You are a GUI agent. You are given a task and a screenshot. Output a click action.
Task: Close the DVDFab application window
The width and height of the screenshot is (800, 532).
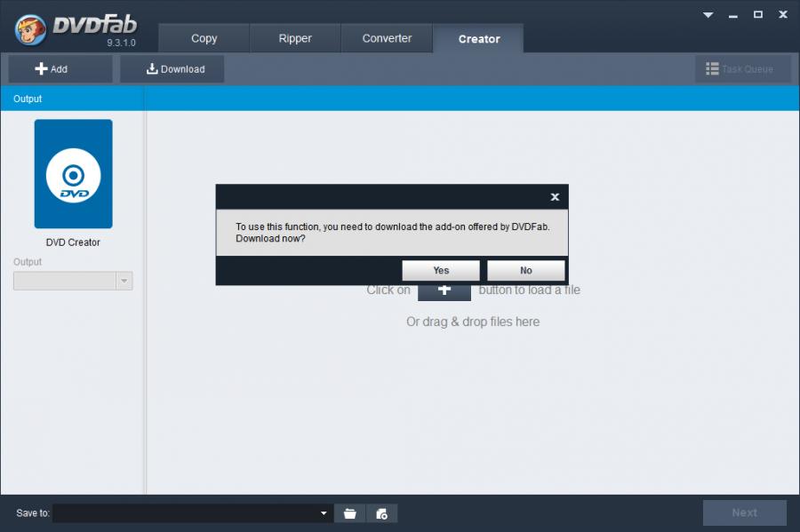pos(783,15)
